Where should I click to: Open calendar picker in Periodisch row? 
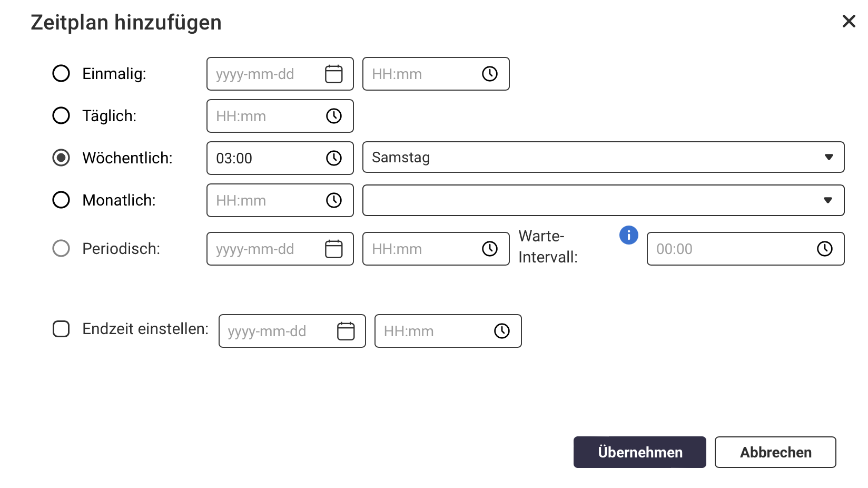point(333,249)
